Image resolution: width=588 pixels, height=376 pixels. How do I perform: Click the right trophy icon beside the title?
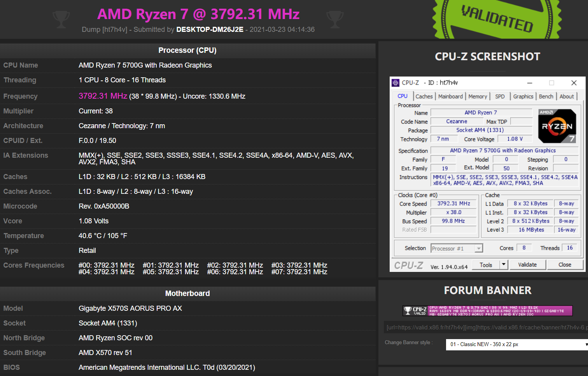335,19
